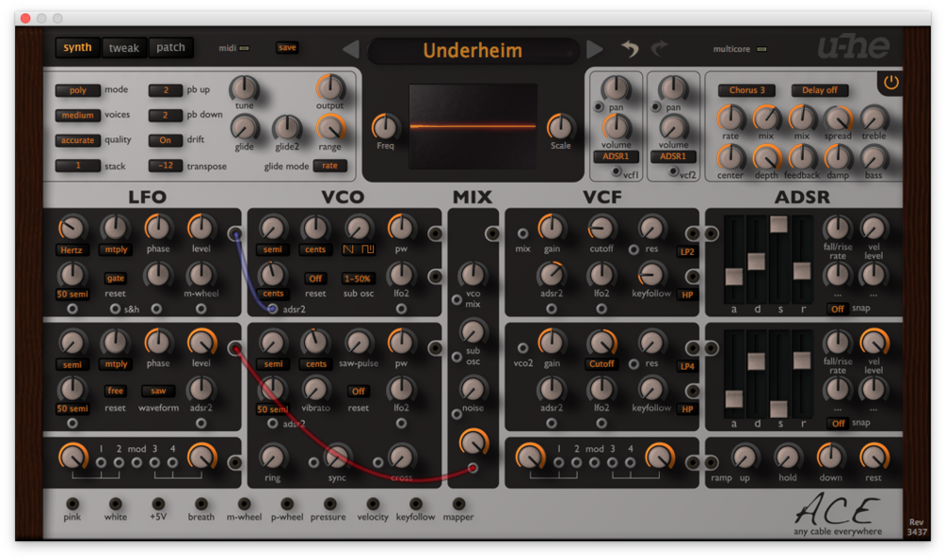This screenshot has width=946, height=560.
Task: Click the VCF1 LP2 output label
Action: (687, 251)
